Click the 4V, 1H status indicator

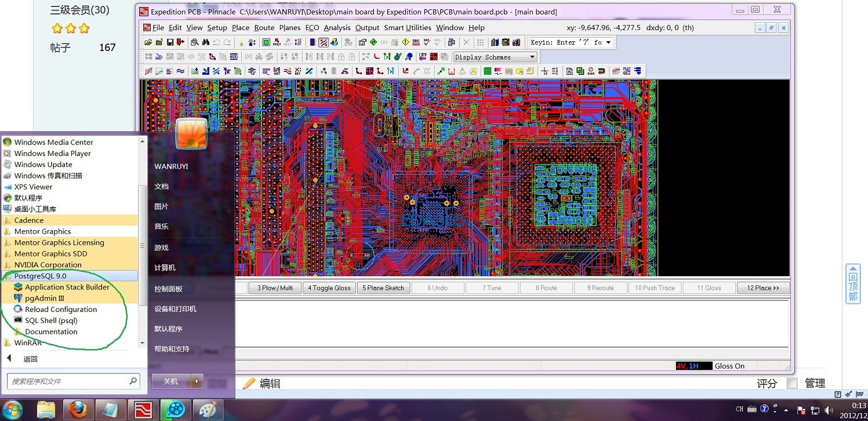(694, 366)
